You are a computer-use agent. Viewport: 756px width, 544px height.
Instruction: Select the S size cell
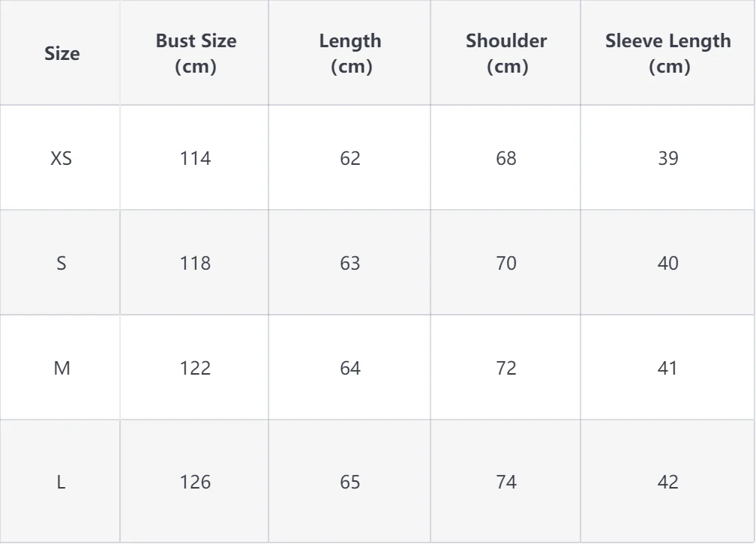click(x=61, y=263)
